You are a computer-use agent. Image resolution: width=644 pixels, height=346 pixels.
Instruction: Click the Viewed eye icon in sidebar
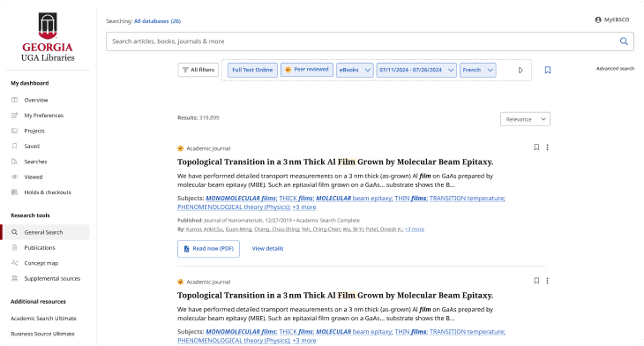tap(14, 177)
